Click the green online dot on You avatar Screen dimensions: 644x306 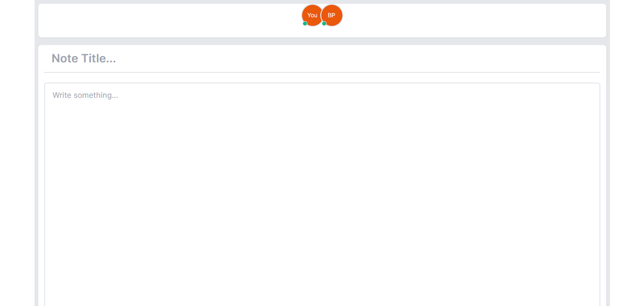click(x=305, y=24)
